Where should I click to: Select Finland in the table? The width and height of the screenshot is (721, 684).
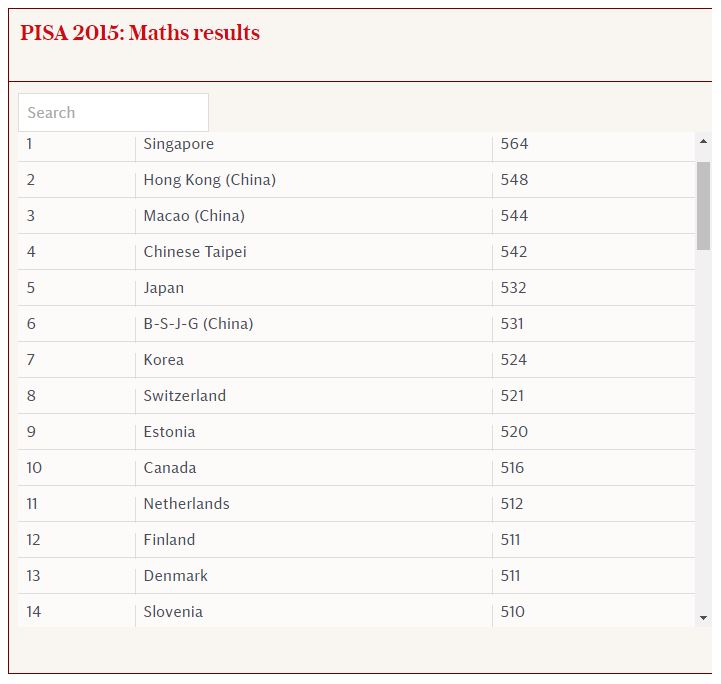(169, 540)
